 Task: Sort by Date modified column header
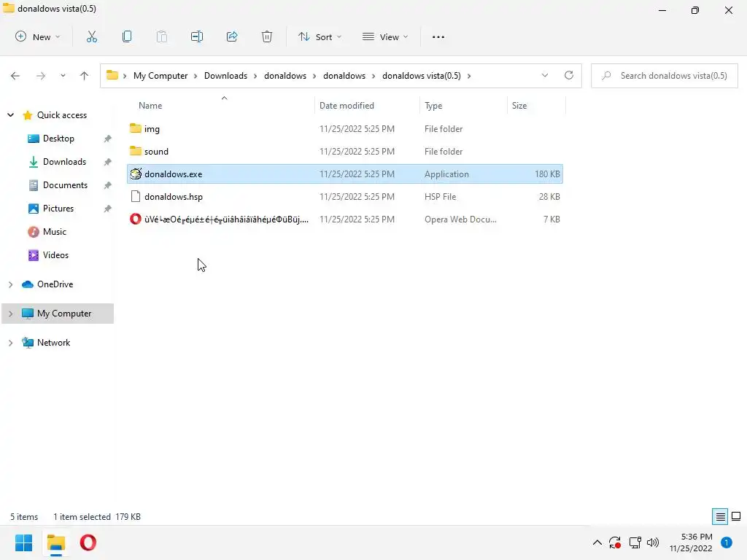tap(347, 106)
